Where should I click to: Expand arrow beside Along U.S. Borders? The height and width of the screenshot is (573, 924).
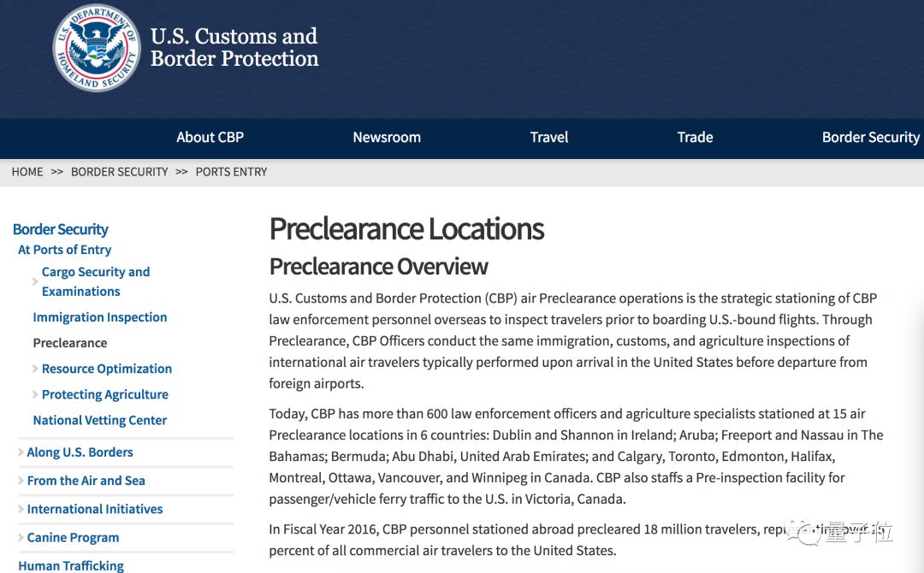21,452
